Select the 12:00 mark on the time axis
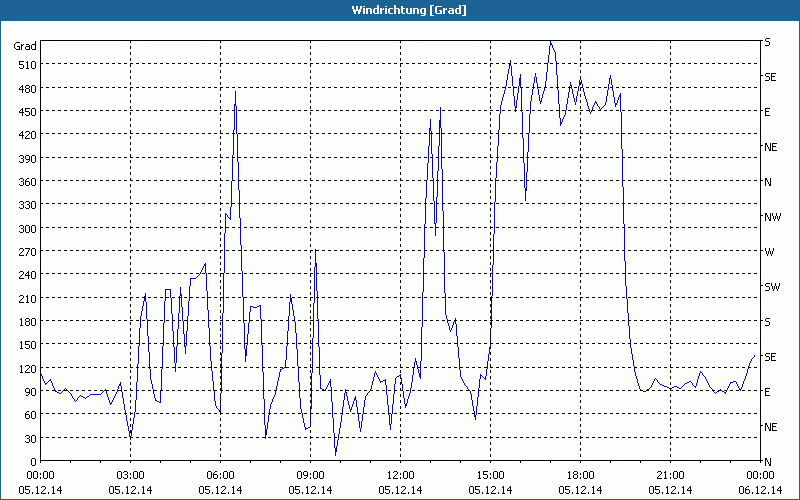Image resolution: width=800 pixels, height=500 pixels. pyautogui.click(x=400, y=475)
